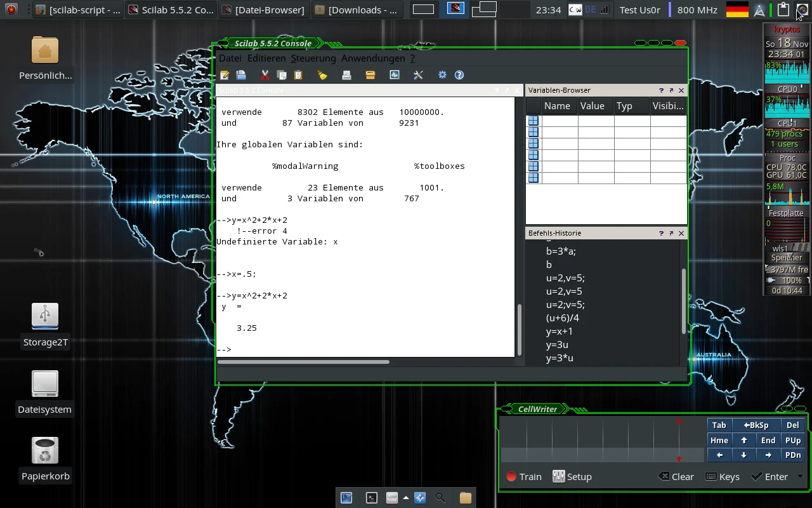Expand the dock arrow beside file manager
The image size is (812, 508).
click(406, 498)
